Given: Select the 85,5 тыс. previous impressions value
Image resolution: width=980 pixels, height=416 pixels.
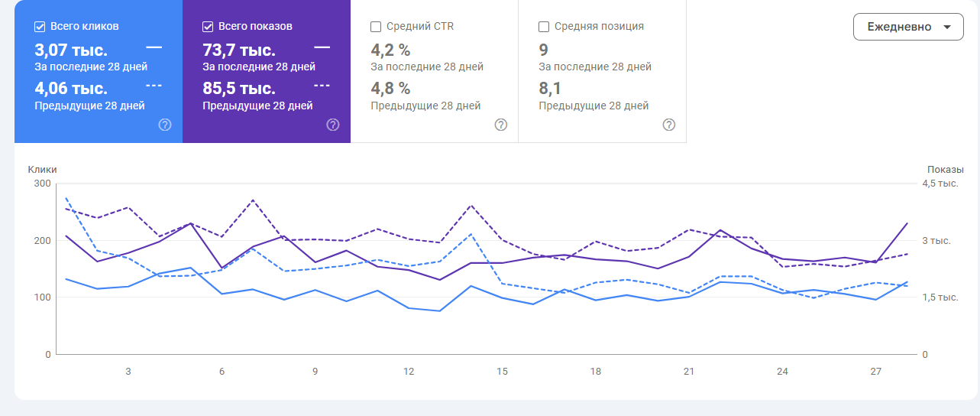Looking at the screenshot, I should pyautogui.click(x=239, y=89).
